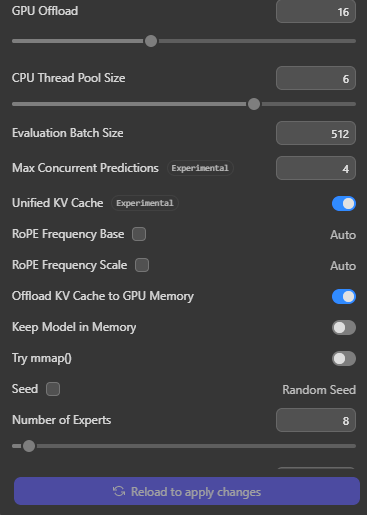Click the Random Seed label text
Screen dimensions: 367x515
click(x=319, y=390)
